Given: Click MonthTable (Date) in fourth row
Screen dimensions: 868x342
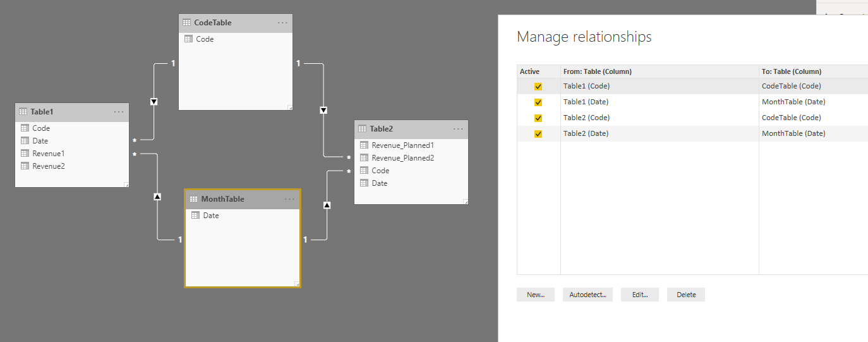Looking at the screenshot, I should tap(793, 133).
